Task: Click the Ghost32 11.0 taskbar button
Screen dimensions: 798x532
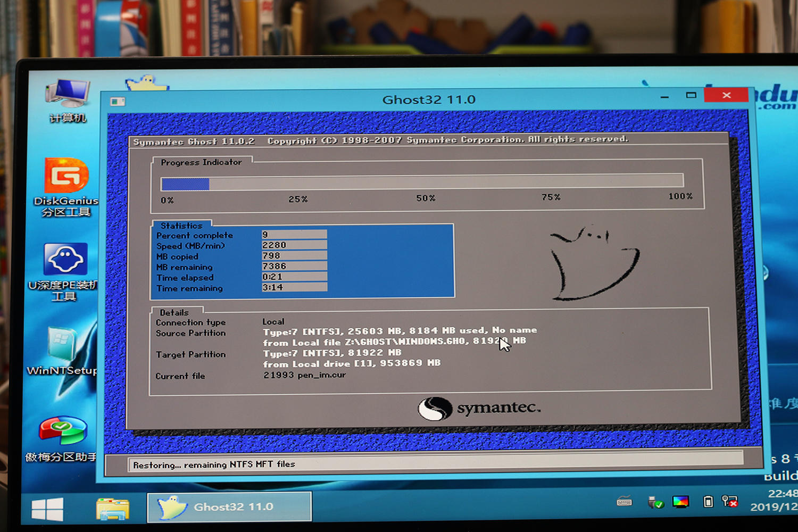Action: pos(229,506)
